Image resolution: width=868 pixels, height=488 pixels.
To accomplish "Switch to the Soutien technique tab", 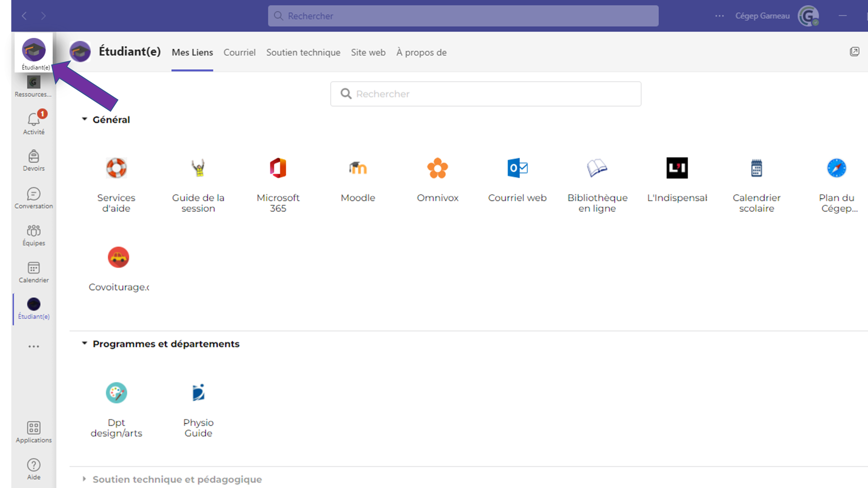I will click(x=303, y=52).
